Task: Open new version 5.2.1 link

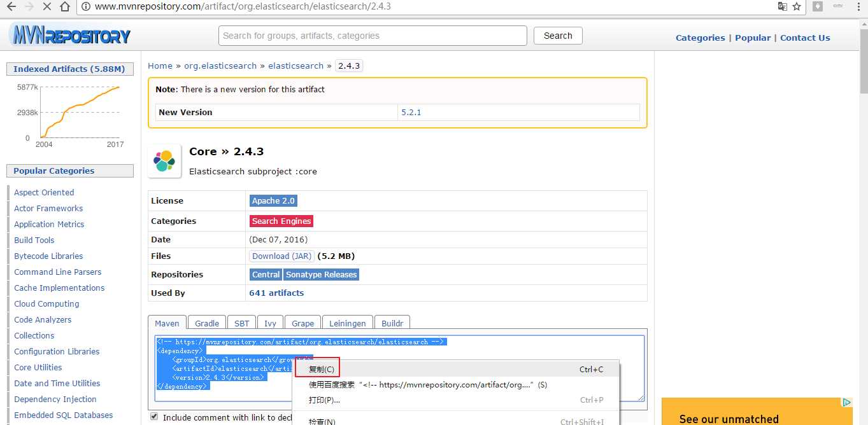Action: [411, 112]
